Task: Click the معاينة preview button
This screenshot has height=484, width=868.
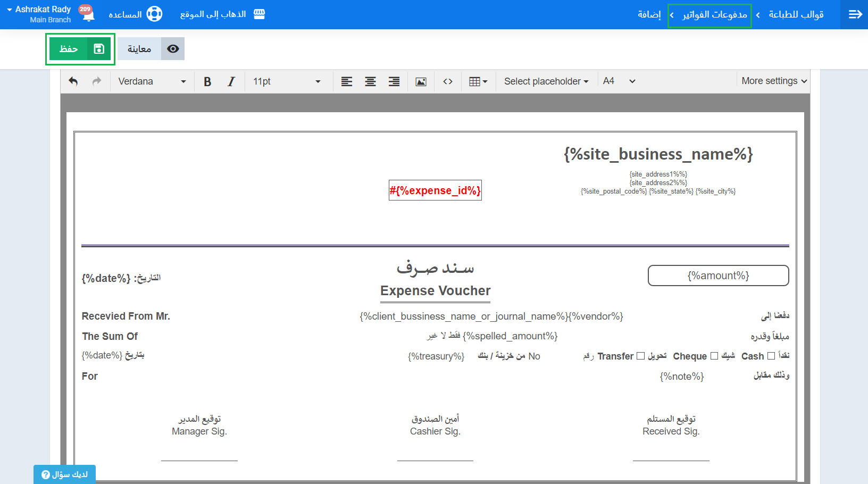Action: click(x=151, y=49)
